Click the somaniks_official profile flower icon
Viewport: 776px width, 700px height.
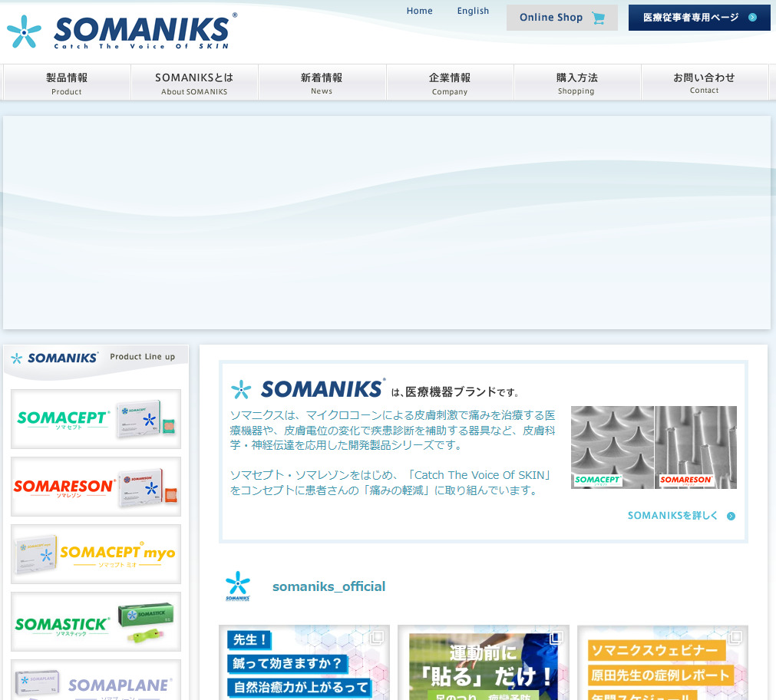(237, 586)
